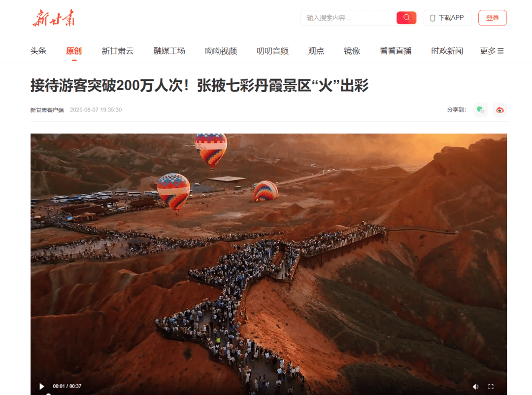The height and width of the screenshot is (395, 532).
Task: Share article via Weibo icon
Action: [499, 109]
